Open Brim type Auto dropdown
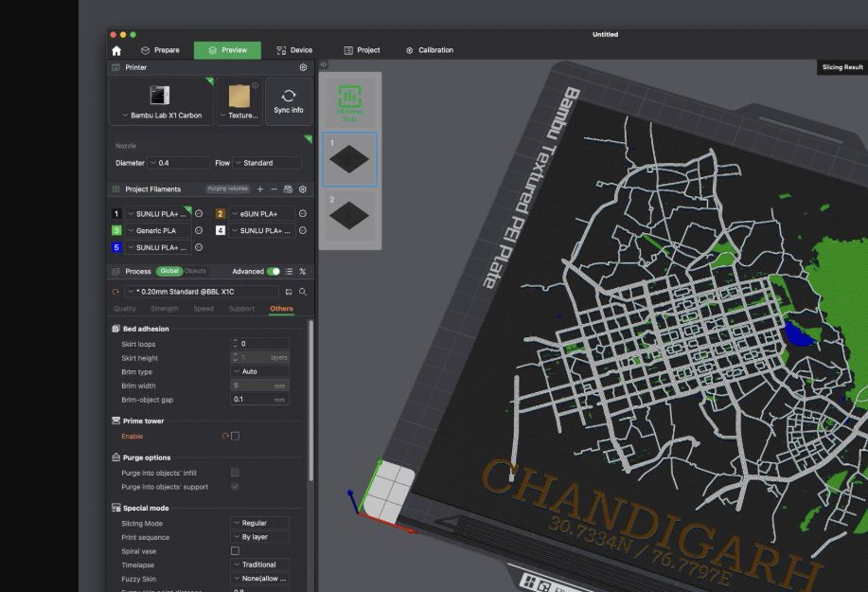This screenshot has width=868, height=592. pyautogui.click(x=259, y=371)
